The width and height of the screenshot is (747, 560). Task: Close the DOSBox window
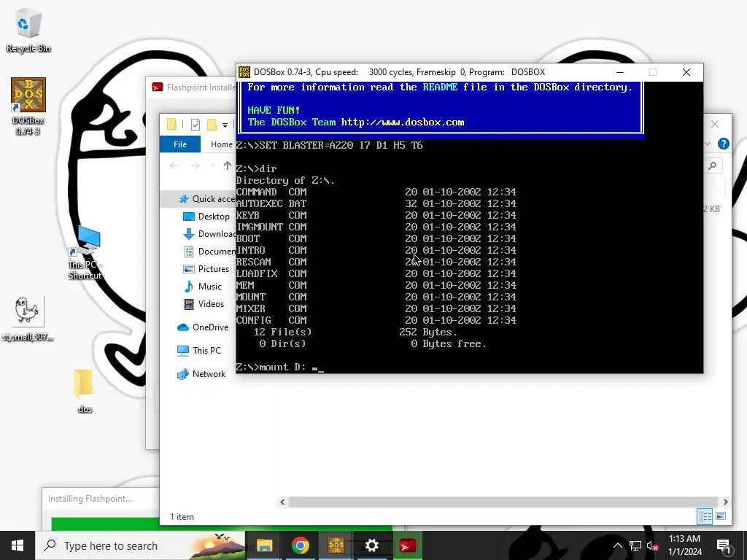pos(686,72)
